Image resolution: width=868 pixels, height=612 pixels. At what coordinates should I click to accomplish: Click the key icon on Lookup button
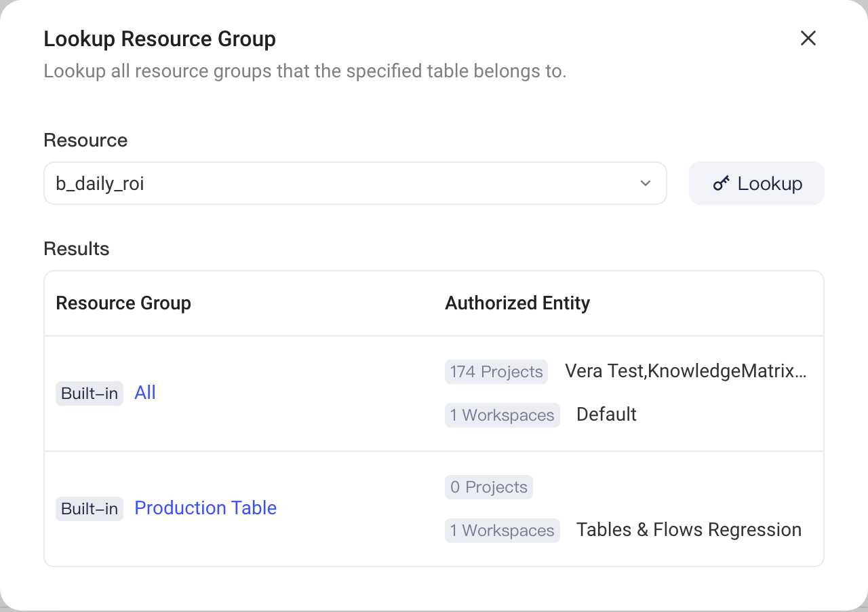point(722,183)
